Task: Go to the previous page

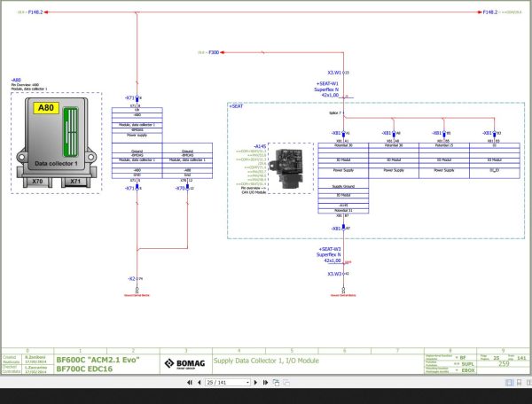Action: point(199,383)
